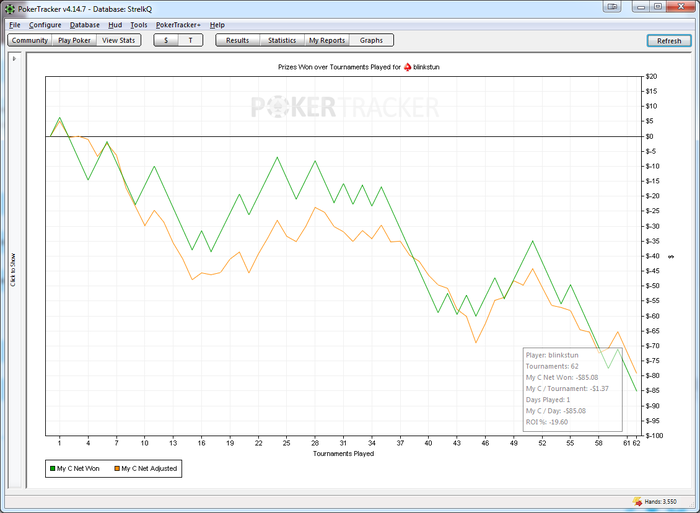This screenshot has width=700, height=513.
Task: Expand the sidebar with the arrow triangle
Action: (14, 58)
